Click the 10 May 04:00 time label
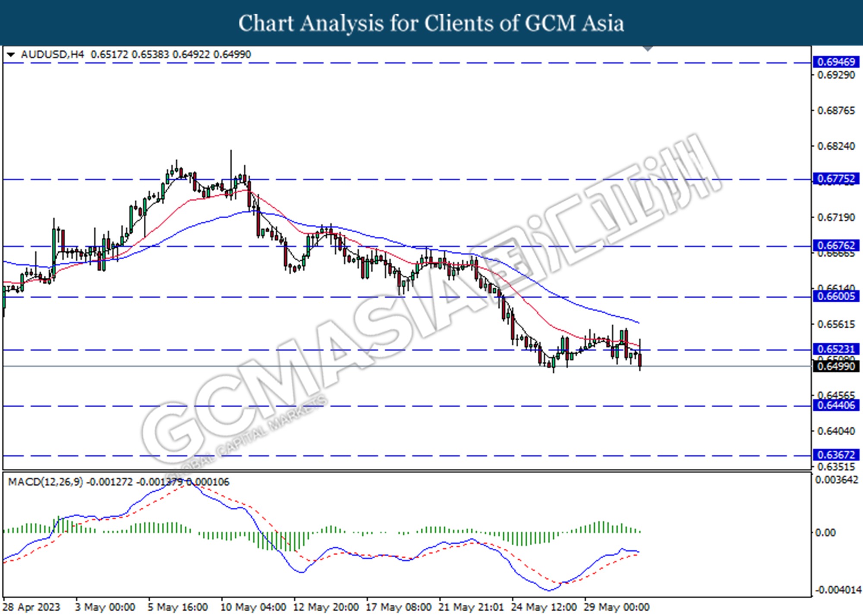863x616 pixels. point(253,607)
